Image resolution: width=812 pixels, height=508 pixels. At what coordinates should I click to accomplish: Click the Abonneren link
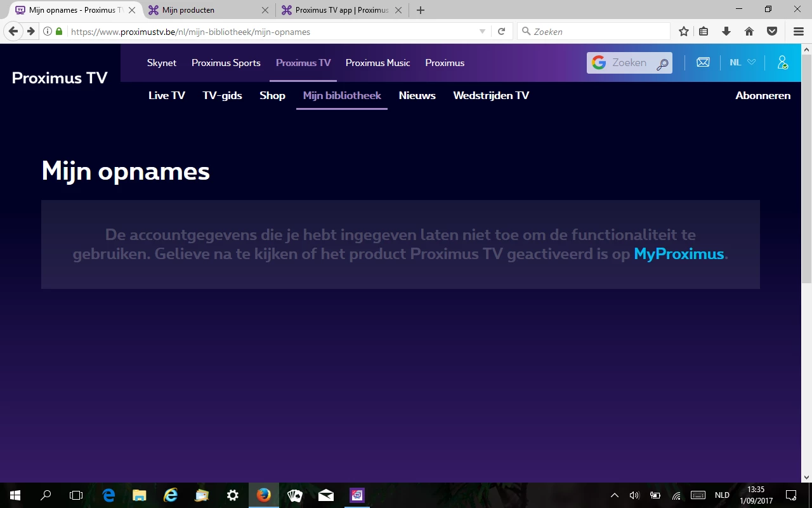click(x=763, y=95)
